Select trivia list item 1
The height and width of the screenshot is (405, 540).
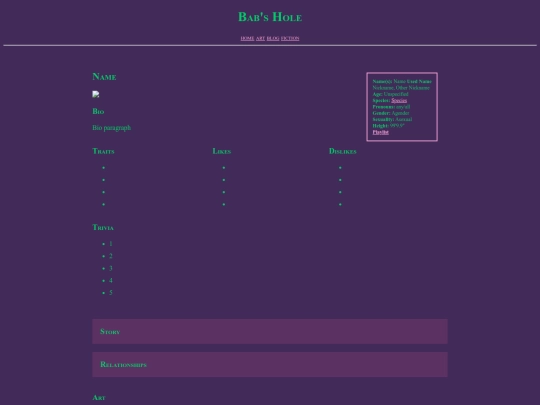coord(111,244)
